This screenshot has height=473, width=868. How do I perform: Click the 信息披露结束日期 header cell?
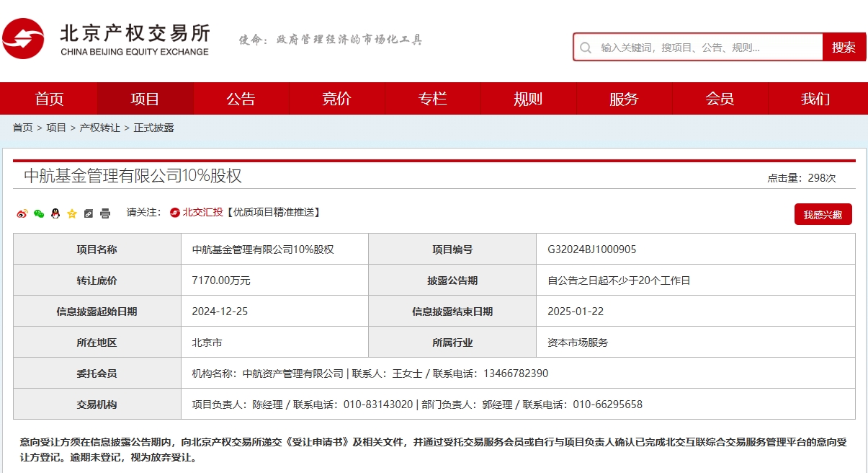tap(452, 311)
